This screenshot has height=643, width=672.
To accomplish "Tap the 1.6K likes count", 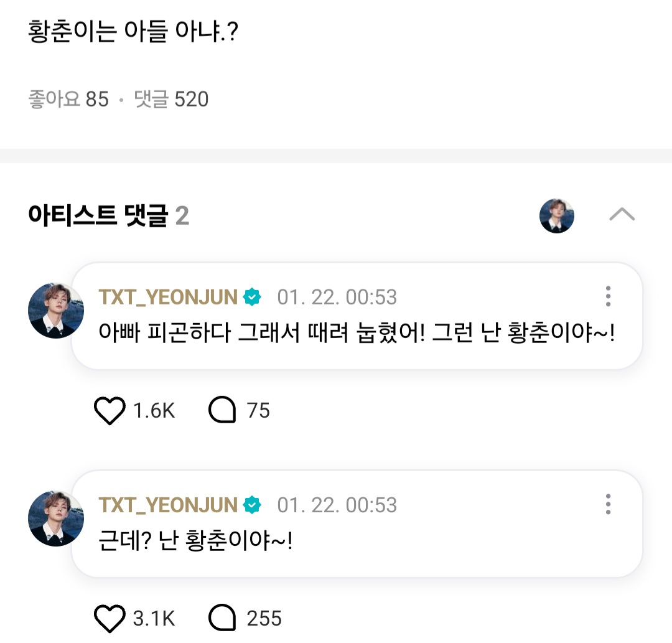I will 154,411.
